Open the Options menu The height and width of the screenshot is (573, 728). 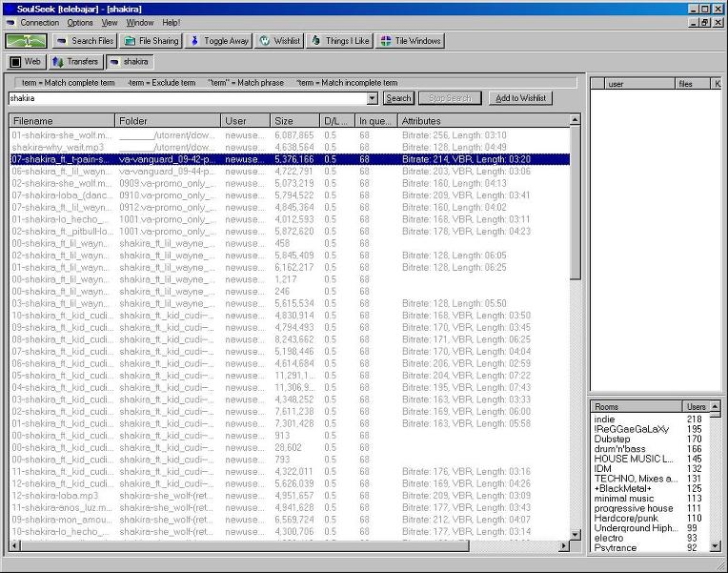click(x=80, y=22)
